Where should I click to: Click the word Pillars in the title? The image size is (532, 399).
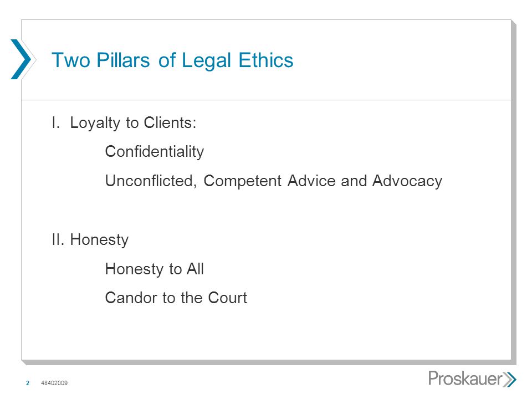[123, 60]
